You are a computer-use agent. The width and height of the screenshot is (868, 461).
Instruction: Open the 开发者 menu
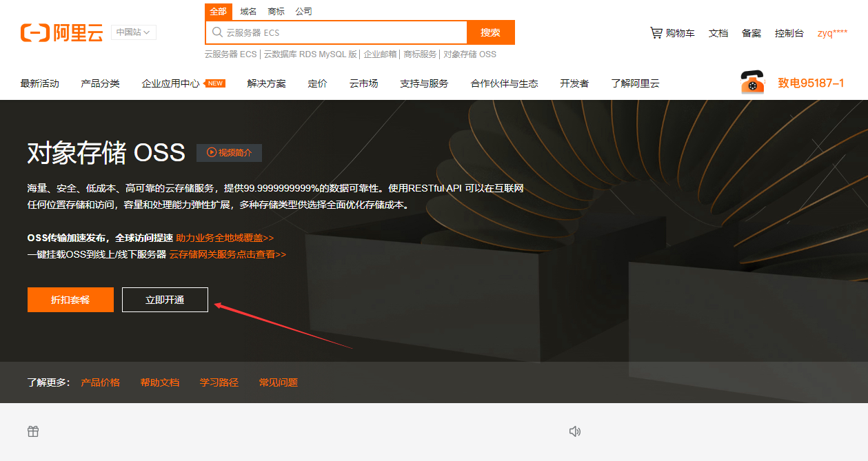coord(575,83)
